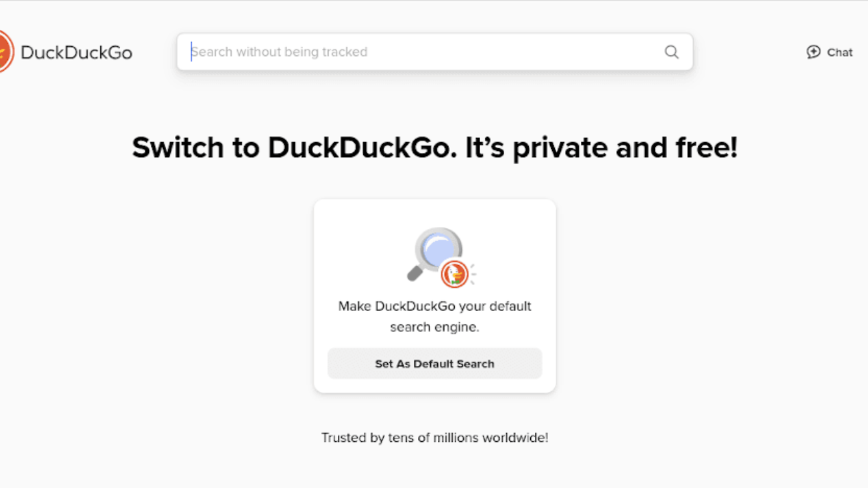The height and width of the screenshot is (488, 868).
Task: Select the DuckDuckGo badge on the magnifier illustration
Action: [x=455, y=274]
